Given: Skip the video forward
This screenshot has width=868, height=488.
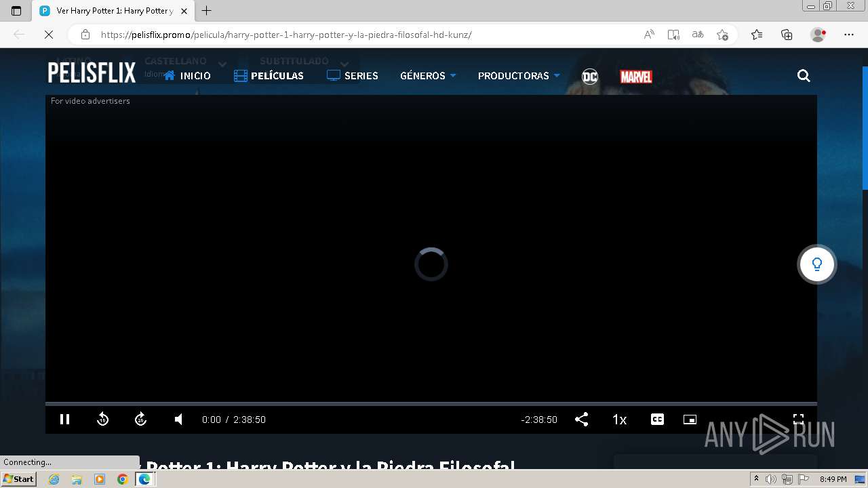Looking at the screenshot, I should click(x=140, y=420).
